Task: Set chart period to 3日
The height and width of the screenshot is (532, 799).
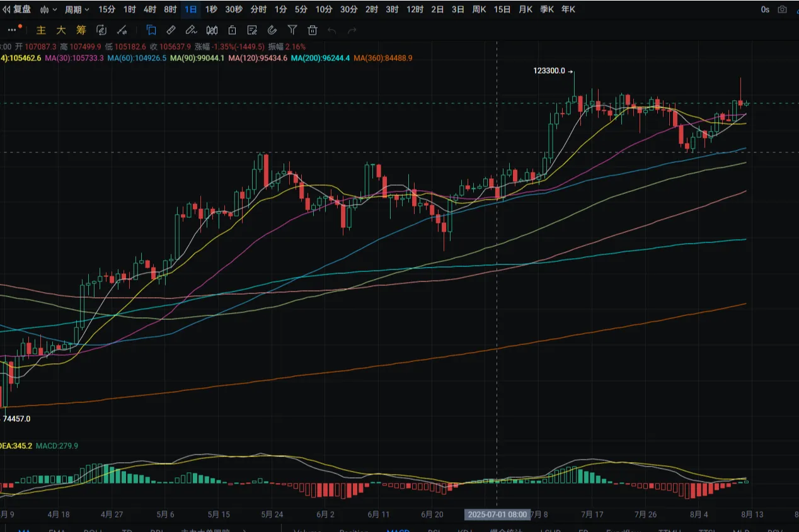Action: (458, 9)
